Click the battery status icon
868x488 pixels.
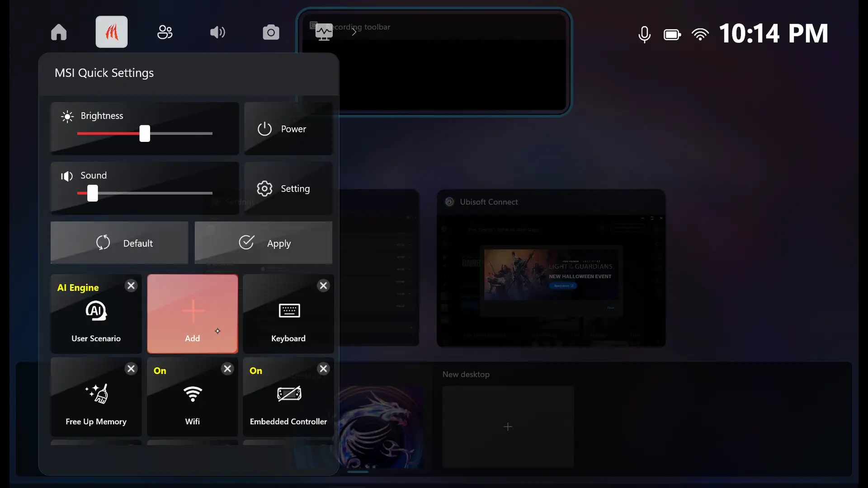672,34
